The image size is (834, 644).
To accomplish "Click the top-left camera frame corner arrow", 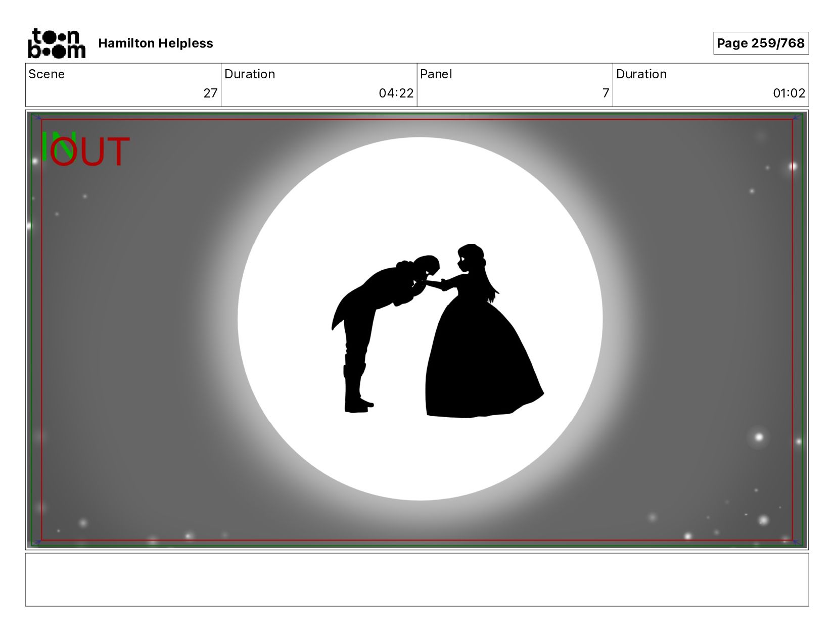I will tap(36, 118).
